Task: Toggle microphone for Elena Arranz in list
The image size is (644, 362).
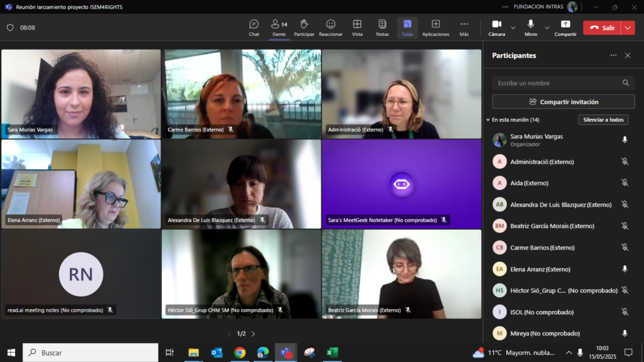Action: [625, 269]
